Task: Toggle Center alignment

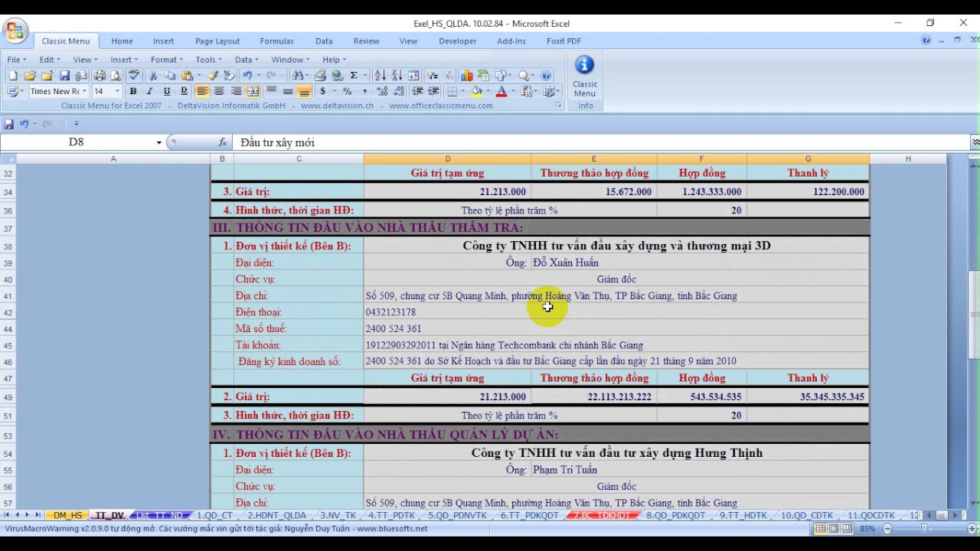Action: tap(219, 91)
